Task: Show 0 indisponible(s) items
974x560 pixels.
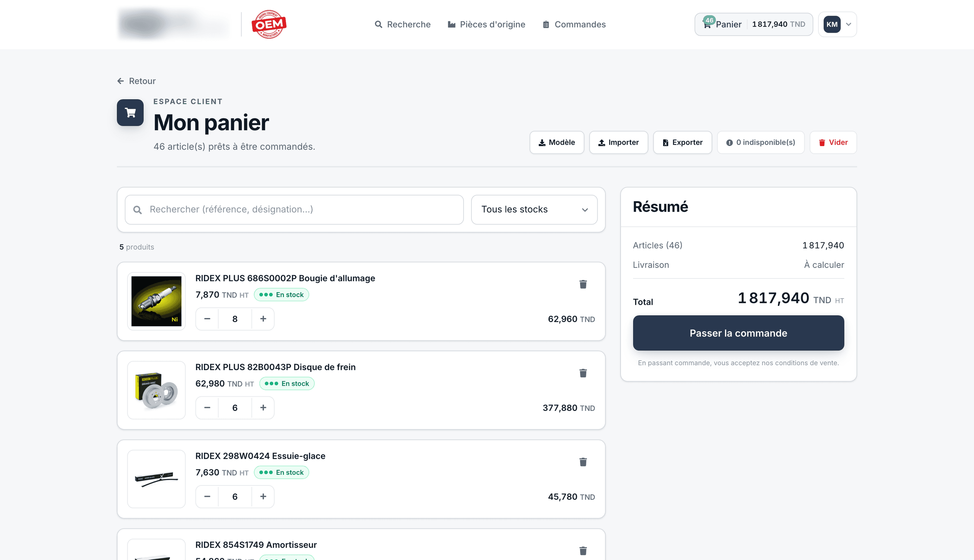Action: (x=761, y=142)
